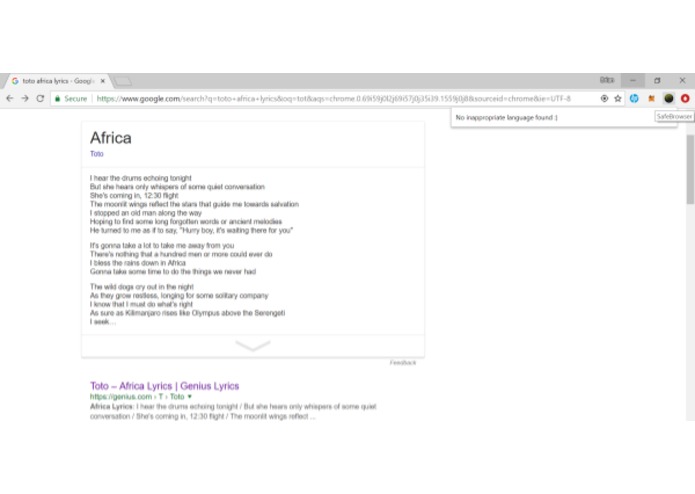Viewport: 695px width, 494px height.
Task: Go back with the browser back arrow
Action: [x=10, y=98]
